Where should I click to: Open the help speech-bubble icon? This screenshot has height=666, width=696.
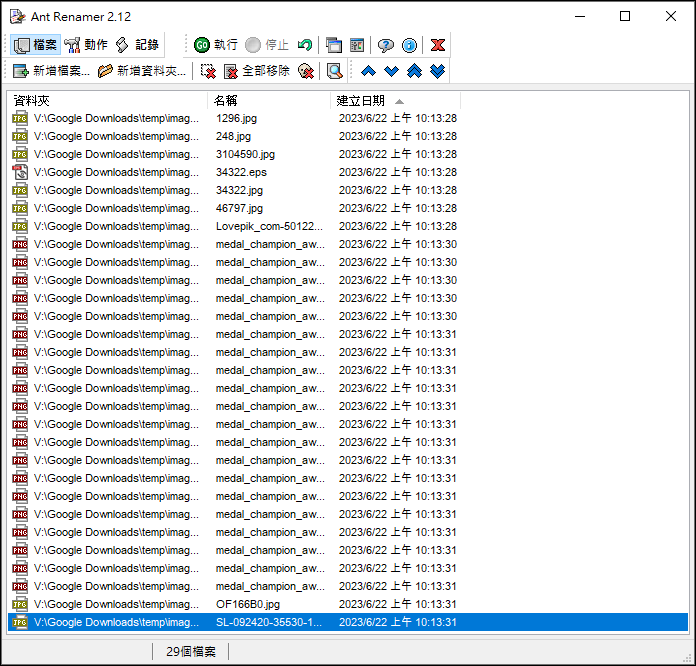coord(385,45)
